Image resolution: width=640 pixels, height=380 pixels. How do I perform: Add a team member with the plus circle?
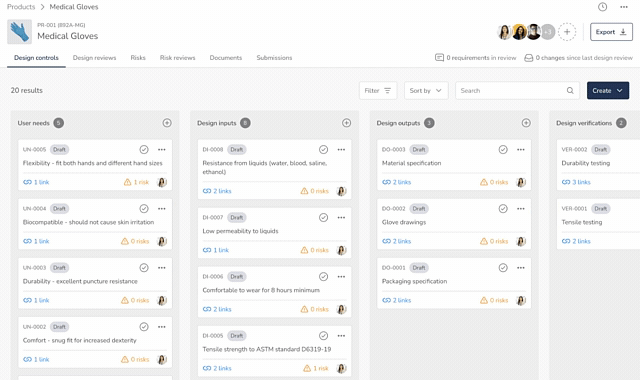point(567,32)
